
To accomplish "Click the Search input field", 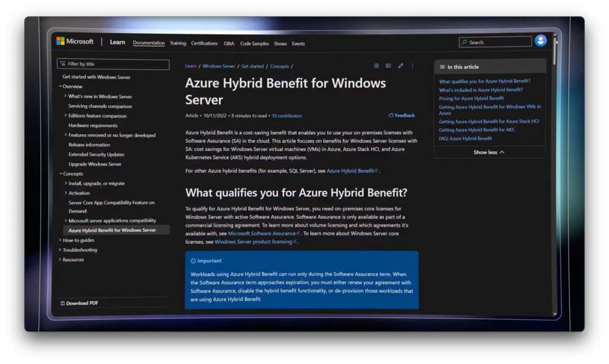I will point(495,42).
